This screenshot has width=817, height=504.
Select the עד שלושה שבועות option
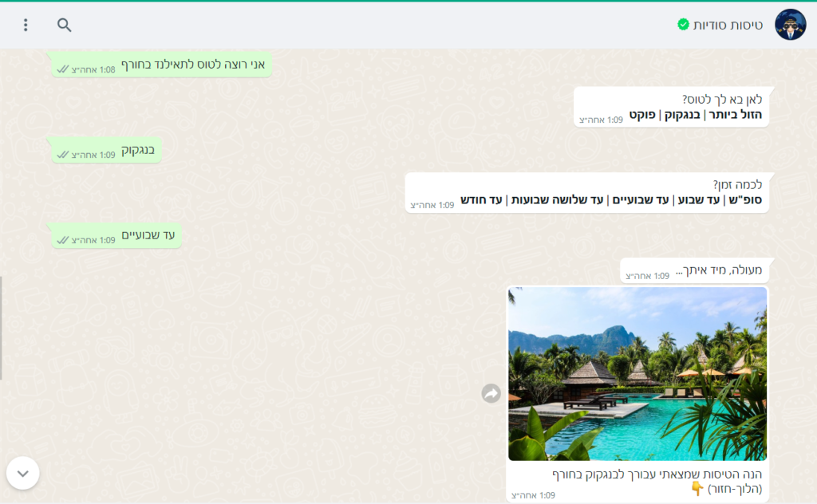point(557,200)
